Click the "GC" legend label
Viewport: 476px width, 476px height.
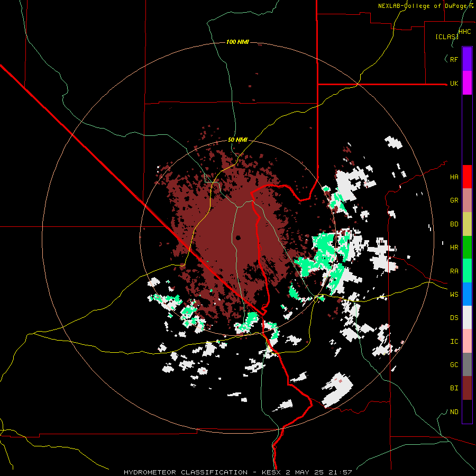454,365
